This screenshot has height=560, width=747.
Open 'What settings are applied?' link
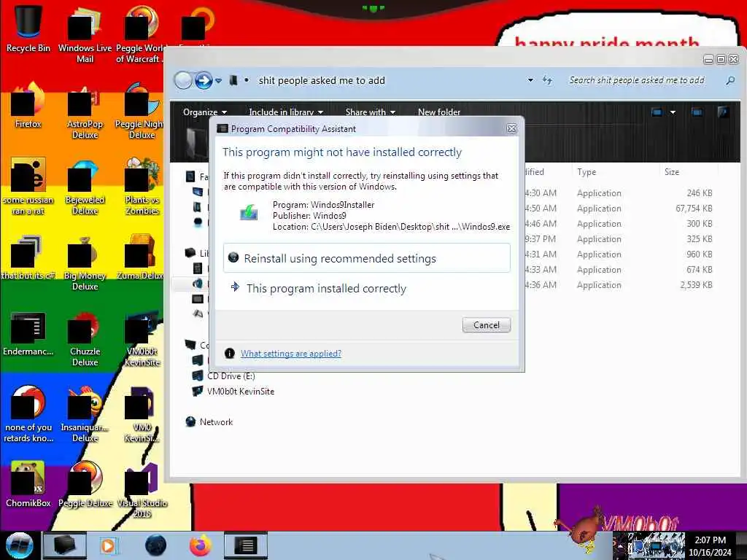(290, 354)
